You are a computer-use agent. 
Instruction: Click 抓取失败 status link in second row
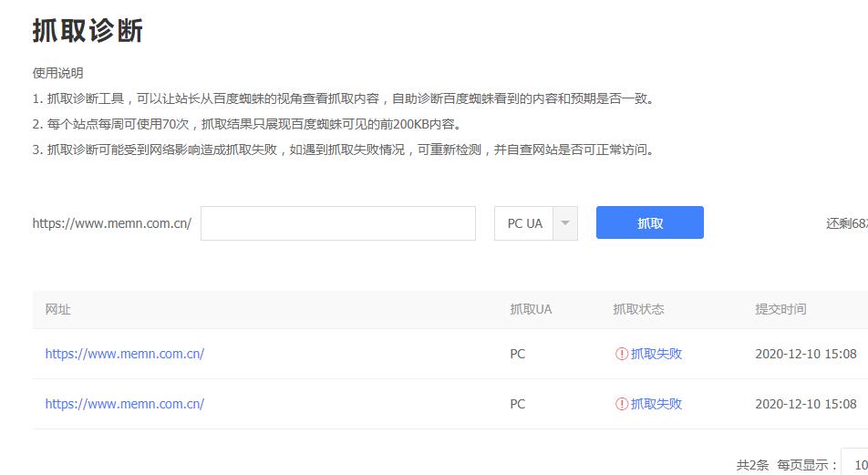[x=656, y=404]
